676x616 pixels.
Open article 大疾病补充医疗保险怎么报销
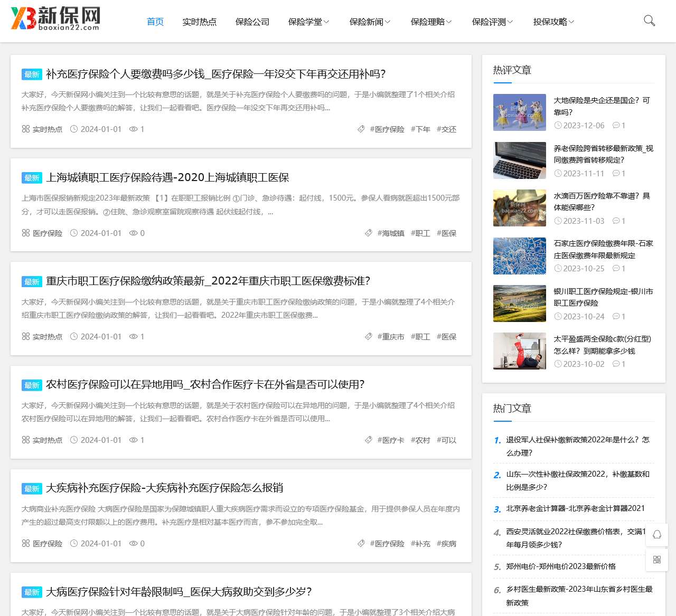pos(164,488)
